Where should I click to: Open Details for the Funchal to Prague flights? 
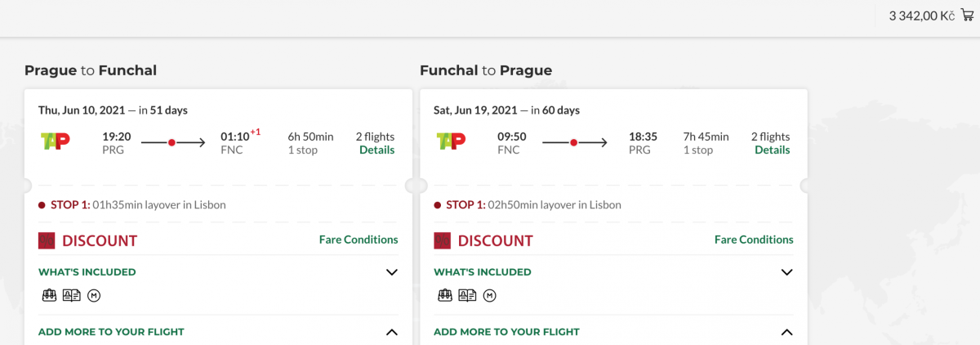(772, 150)
